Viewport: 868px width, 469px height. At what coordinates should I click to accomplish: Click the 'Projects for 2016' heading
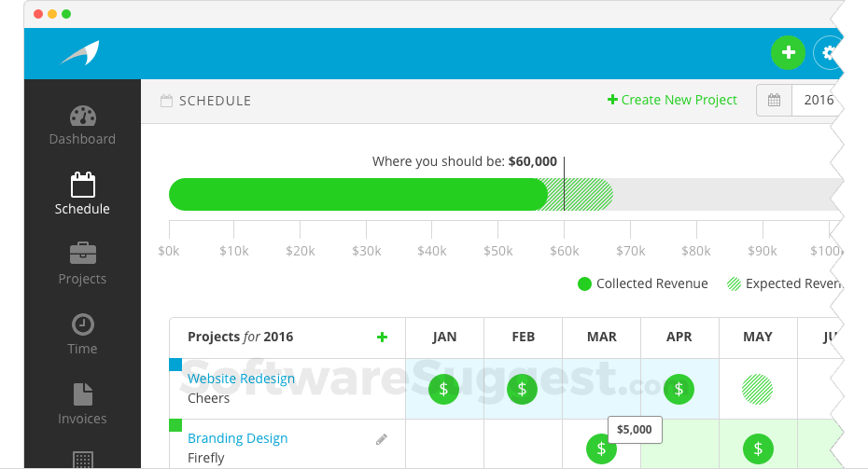click(240, 337)
